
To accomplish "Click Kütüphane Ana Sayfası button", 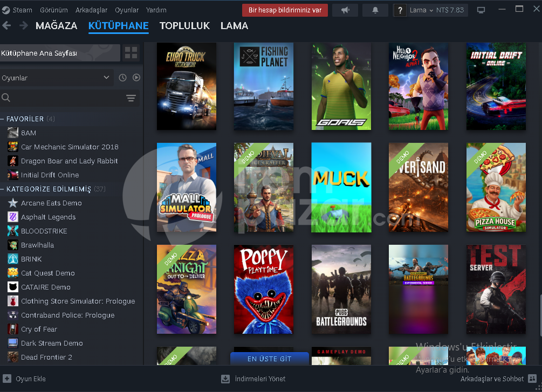I will (x=60, y=53).
